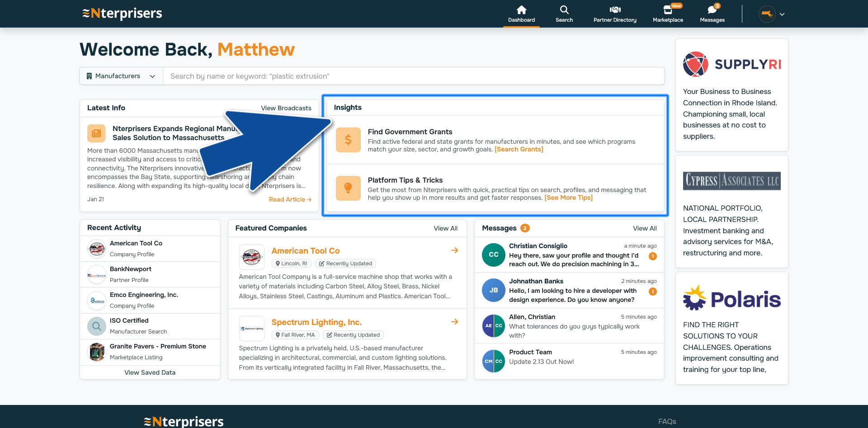Viewport: 868px width, 428px height.
Task: Click the location pin tag showing Fall River, MA
Action: 295,334
